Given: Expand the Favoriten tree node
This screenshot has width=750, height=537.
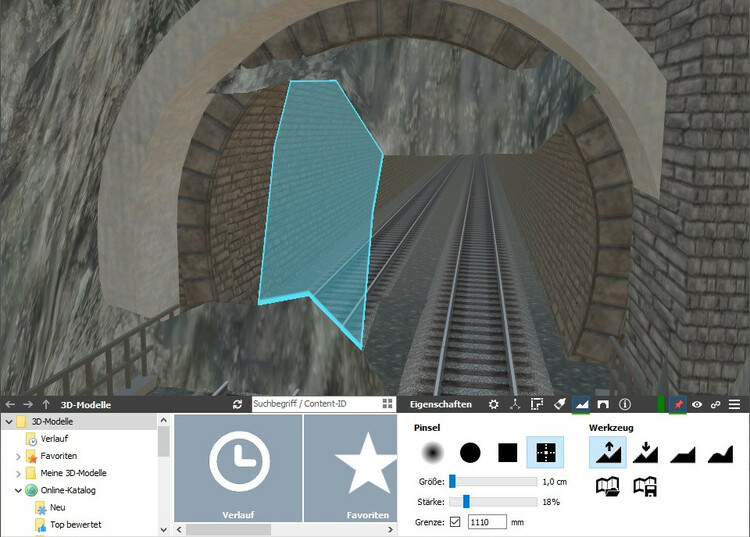Looking at the screenshot, I should (18, 457).
